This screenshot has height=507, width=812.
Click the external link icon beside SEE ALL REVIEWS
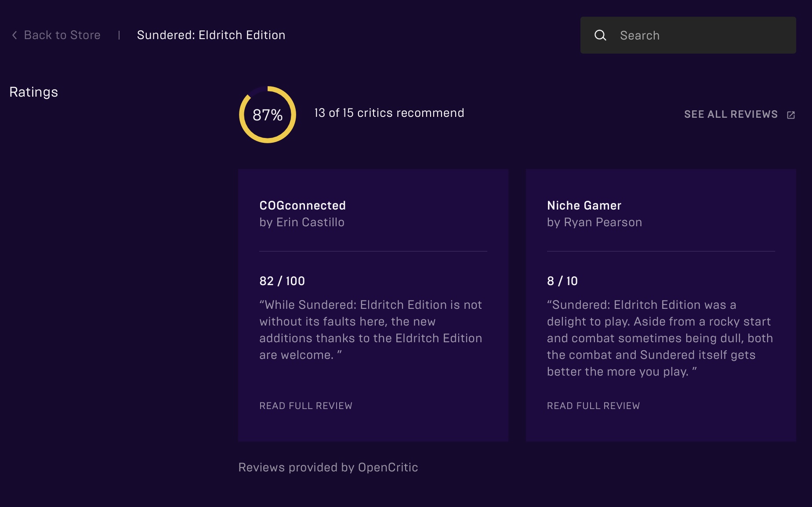pos(791,115)
